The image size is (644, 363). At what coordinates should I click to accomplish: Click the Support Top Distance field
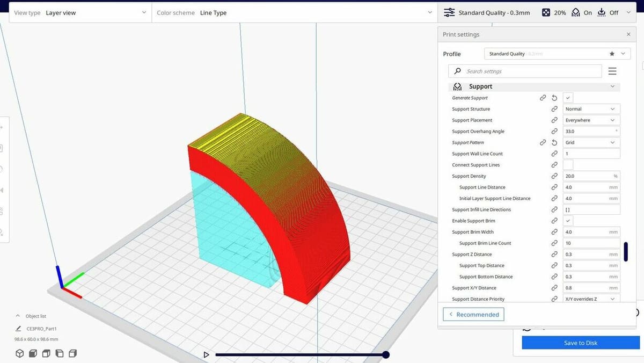coord(591,265)
